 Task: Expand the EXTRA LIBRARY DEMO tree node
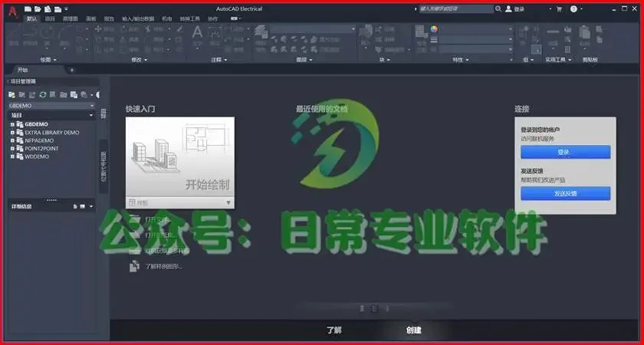coord(12,133)
